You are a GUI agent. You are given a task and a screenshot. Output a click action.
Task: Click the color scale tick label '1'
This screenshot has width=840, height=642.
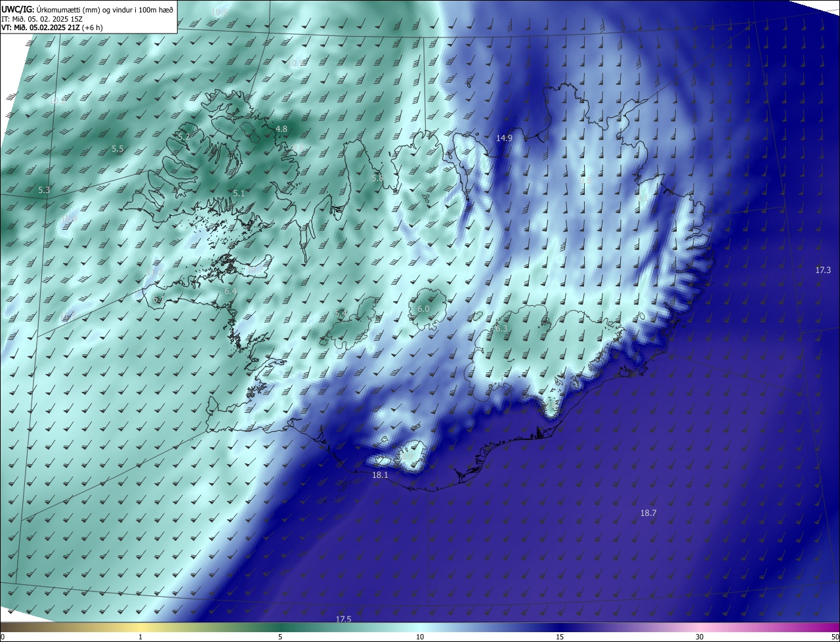tap(140, 637)
